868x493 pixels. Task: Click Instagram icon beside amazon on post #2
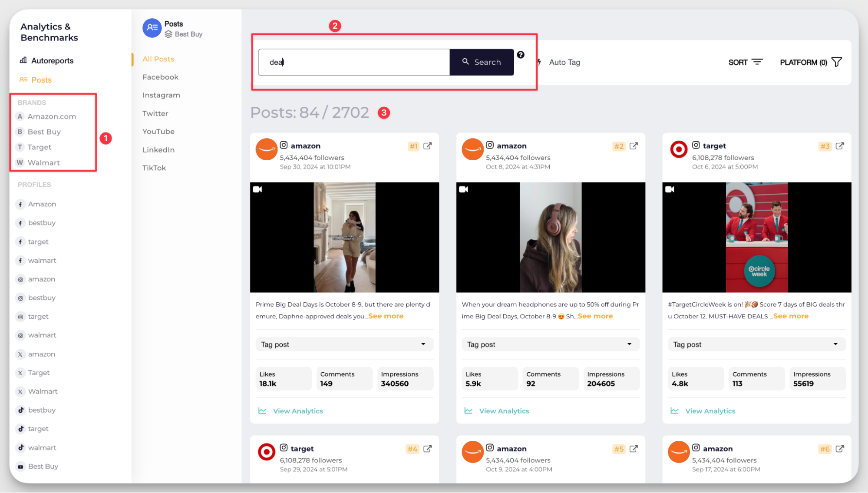[x=490, y=145]
